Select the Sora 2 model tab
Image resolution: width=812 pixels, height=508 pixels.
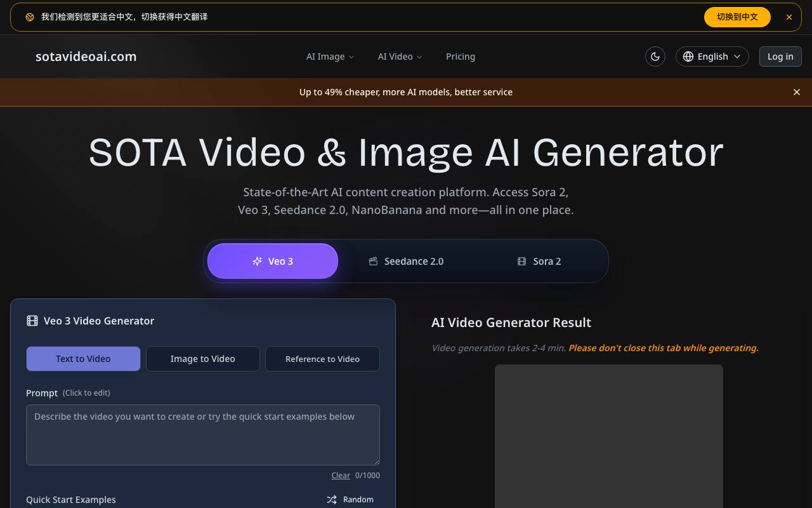[539, 261]
